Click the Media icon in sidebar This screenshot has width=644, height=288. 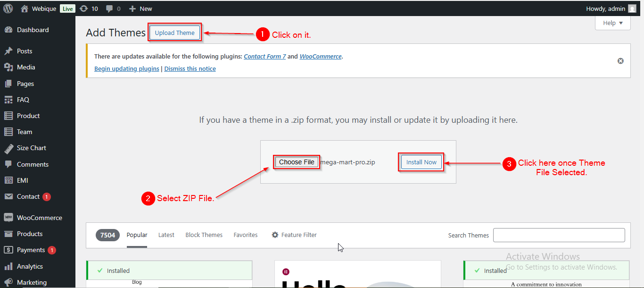pyautogui.click(x=8, y=67)
